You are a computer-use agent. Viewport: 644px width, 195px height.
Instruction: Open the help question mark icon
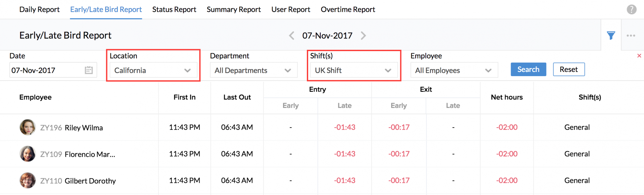(x=631, y=10)
